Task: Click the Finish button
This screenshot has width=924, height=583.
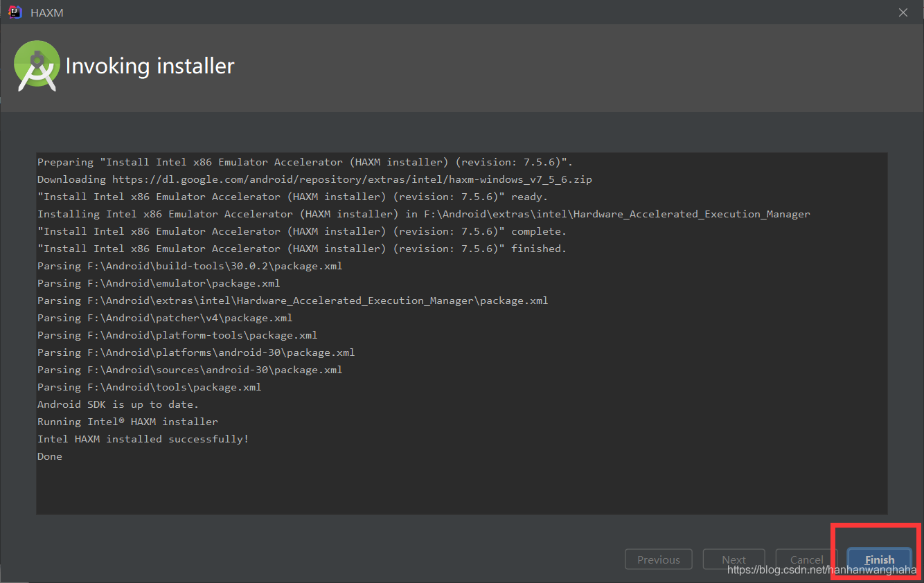Action: [879, 559]
